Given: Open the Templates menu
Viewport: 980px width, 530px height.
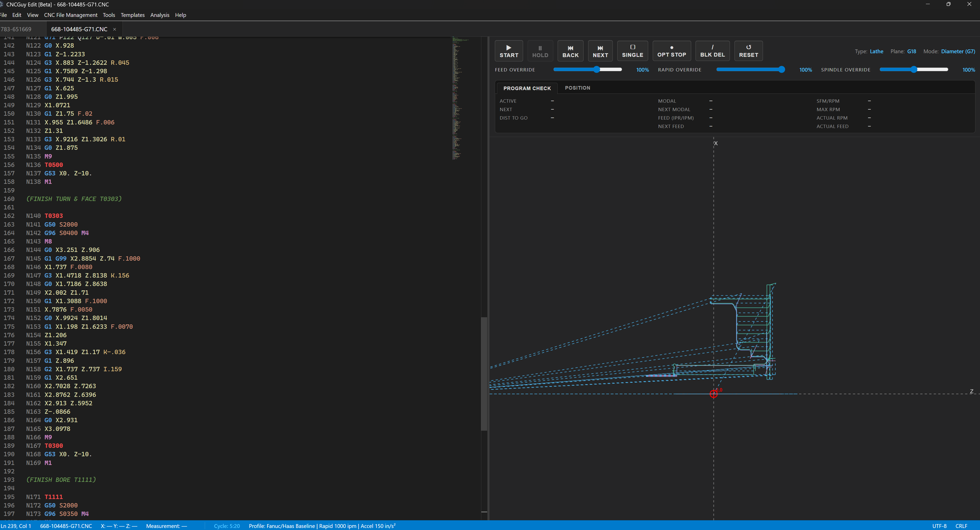Looking at the screenshot, I should [132, 15].
